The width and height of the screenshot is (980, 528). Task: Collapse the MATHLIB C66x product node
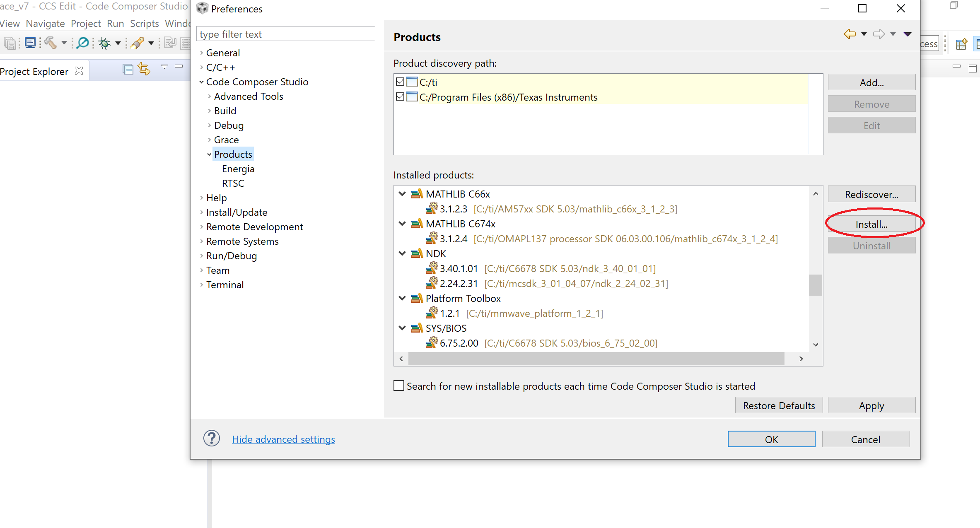click(x=402, y=194)
